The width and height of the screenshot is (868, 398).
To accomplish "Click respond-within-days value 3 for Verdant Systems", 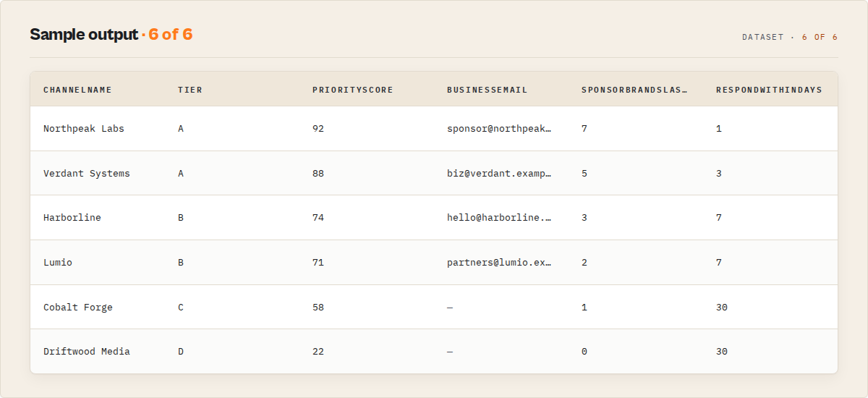I will [x=719, y=174].
